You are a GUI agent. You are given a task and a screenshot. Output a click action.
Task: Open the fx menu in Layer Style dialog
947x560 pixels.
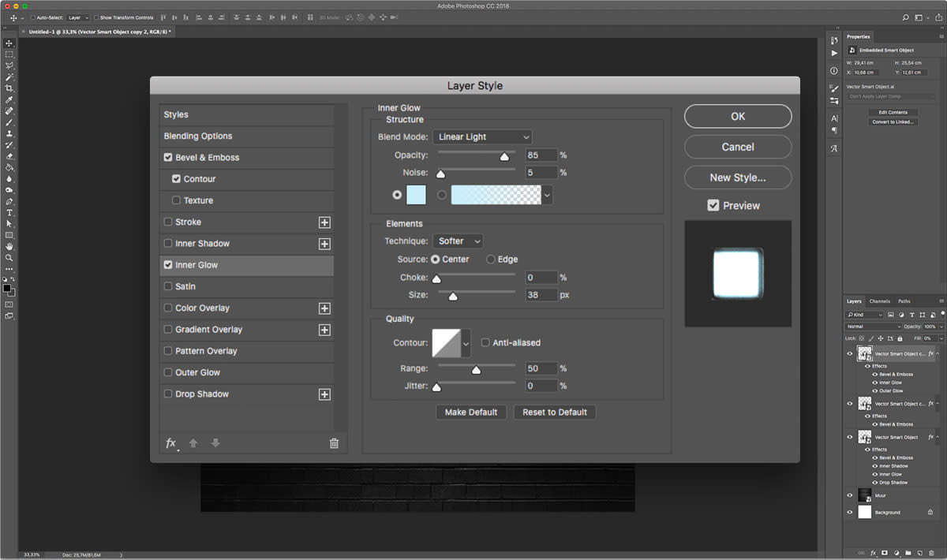tap(171, 443)
